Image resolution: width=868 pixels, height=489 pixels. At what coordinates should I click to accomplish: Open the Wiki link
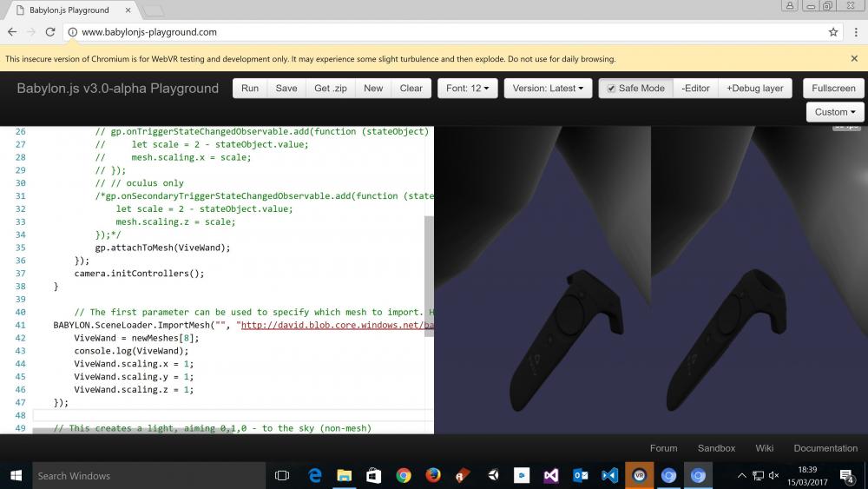point(764,448)
